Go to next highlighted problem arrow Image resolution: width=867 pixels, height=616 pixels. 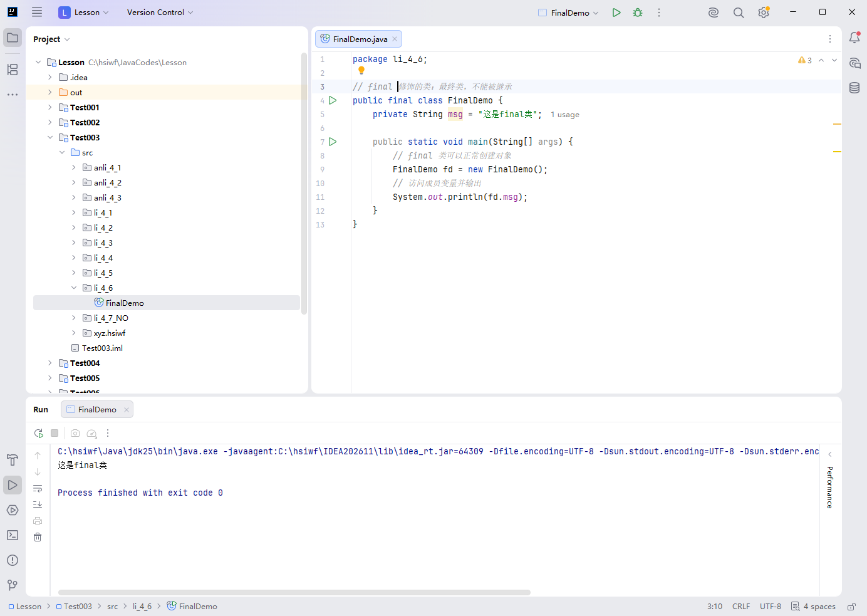pos(834,60)
